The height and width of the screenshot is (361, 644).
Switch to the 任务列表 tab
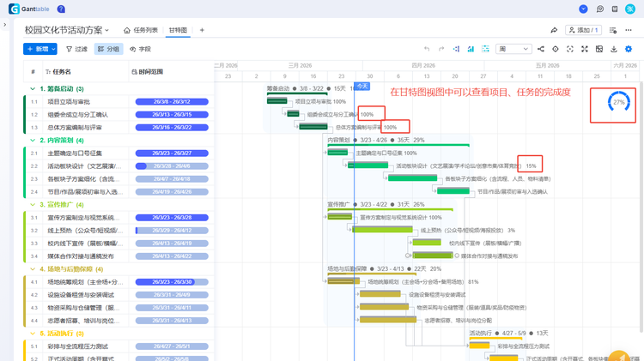[x=140, y=30]
